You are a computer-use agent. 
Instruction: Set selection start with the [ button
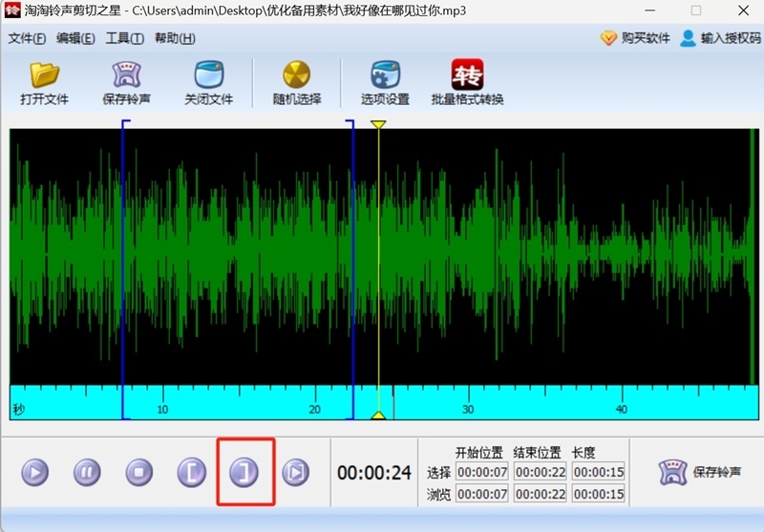192,472
